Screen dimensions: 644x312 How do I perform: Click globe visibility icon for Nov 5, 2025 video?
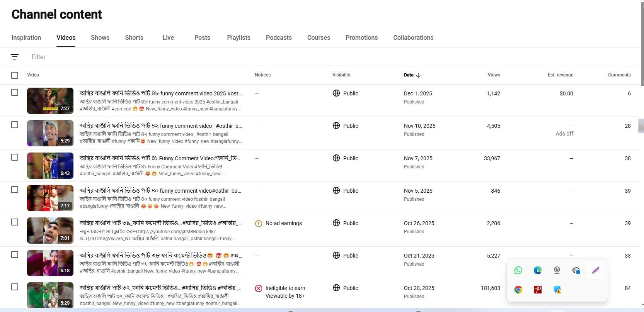336,190
